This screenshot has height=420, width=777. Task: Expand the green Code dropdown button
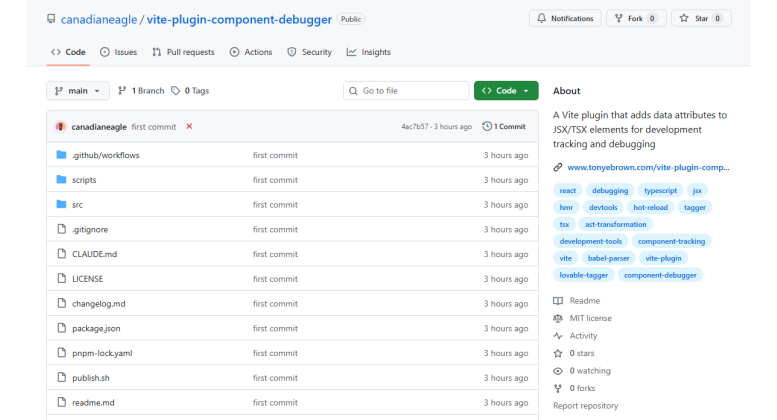(506, 91)
